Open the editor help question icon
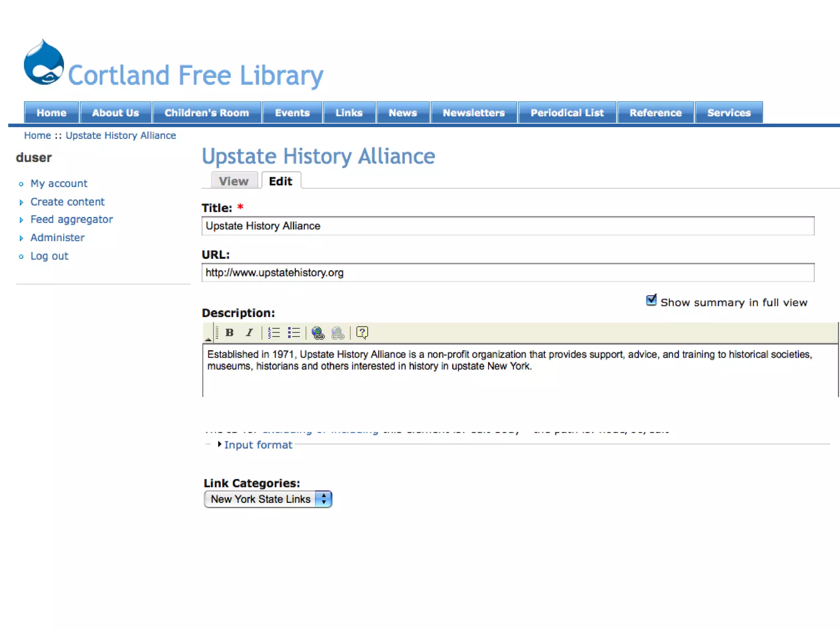 pos(362,333)
